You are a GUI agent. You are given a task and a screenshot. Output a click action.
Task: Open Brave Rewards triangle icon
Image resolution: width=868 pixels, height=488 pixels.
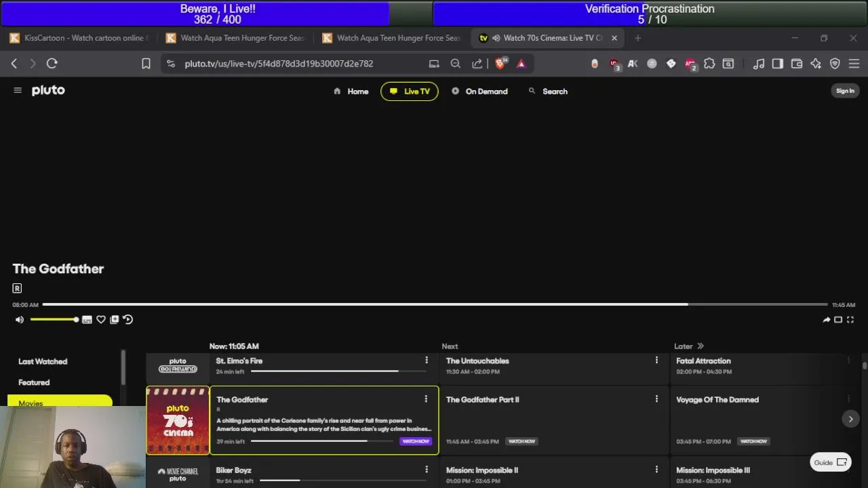click(521, 64)
